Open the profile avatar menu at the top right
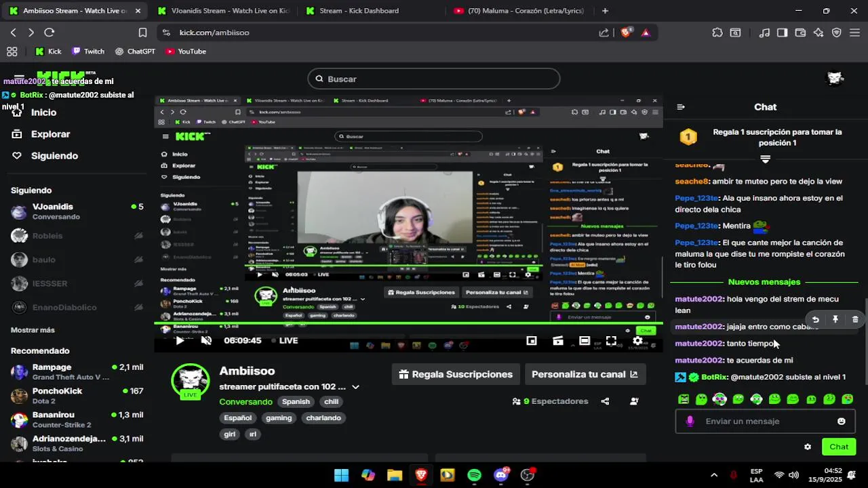The width and height of the screenshot is (868, 488). pos(835,79)
